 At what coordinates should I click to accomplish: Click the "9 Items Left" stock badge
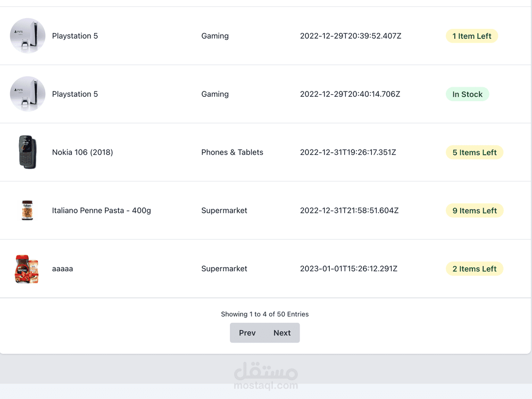[474, 211]
